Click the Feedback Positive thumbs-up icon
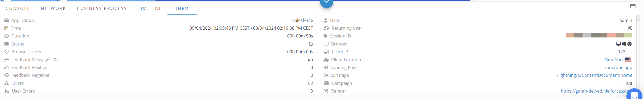The image size is (644, 99). point(7,67)
